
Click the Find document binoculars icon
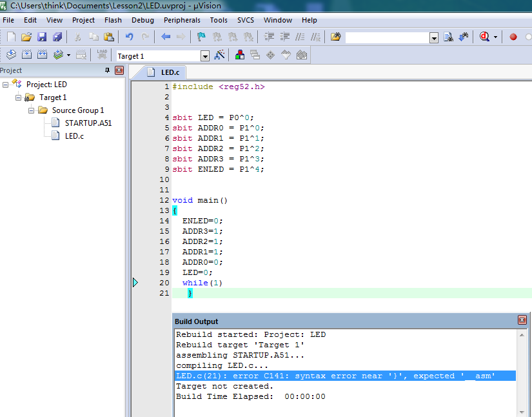448,37
